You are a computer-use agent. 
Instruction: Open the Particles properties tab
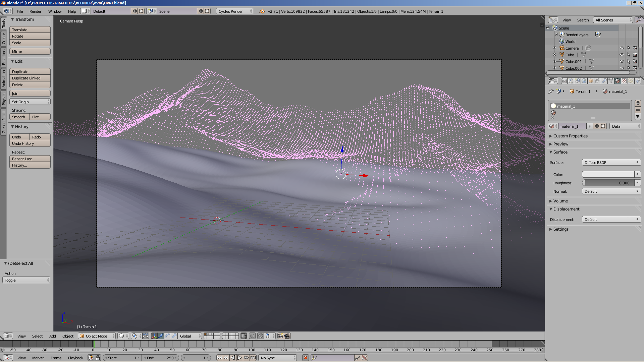631,81
